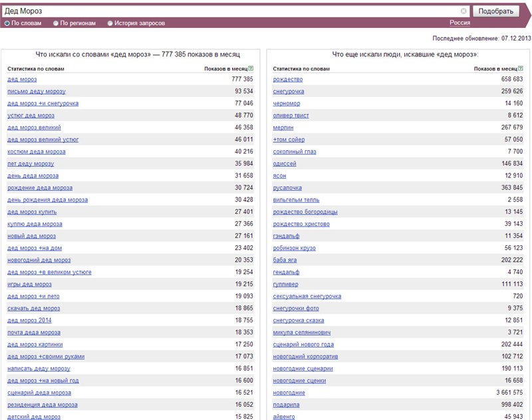Select the 'По регионам' radio button

click(56, 23)
